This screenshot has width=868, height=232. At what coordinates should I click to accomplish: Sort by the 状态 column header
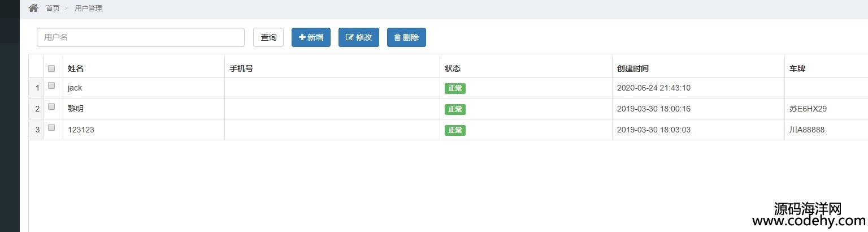pyautogui.click(x=453, y=68)
